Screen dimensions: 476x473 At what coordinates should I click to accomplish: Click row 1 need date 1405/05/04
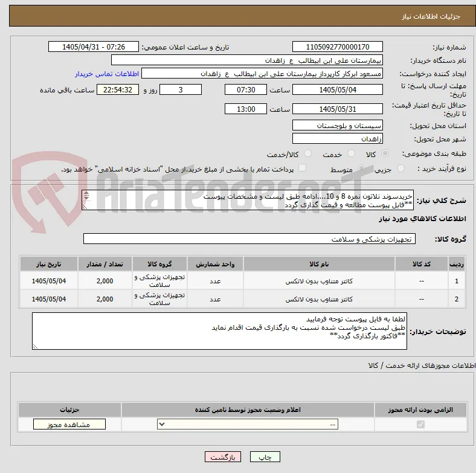(x=49, y=281)
